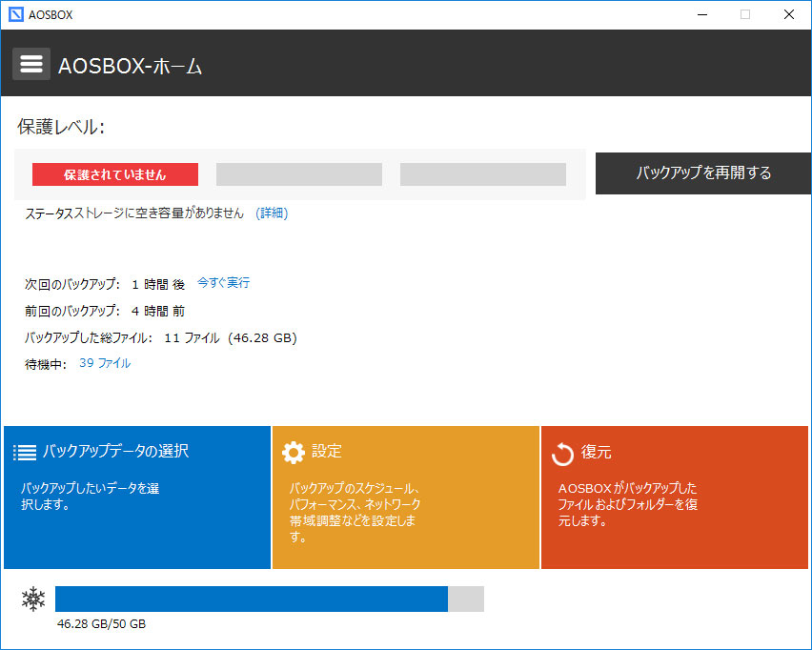Click バックアップを再開する button
The image size is (812, 650).
(703, 173)
